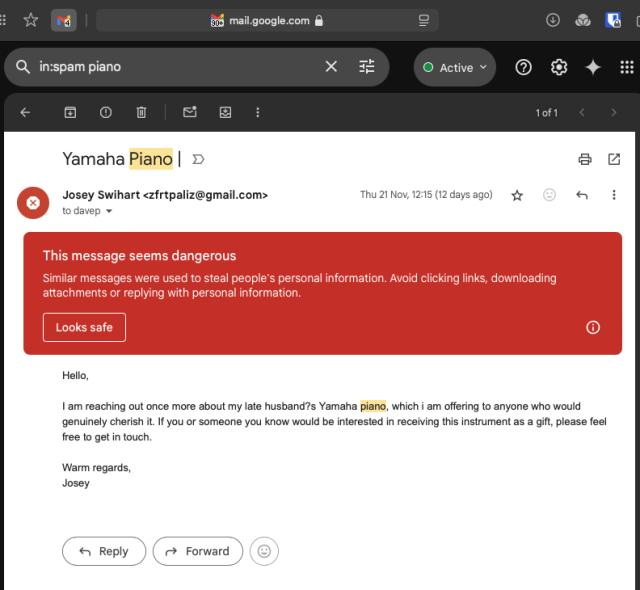Screen dimensions: 640x590
Task: Click the back arrow to return to results
Action: click(x=25, y=113)
